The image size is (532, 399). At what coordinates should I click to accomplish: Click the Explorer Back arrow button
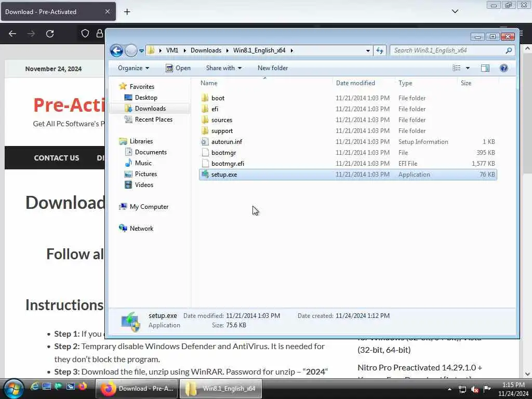tap(116, 50)
